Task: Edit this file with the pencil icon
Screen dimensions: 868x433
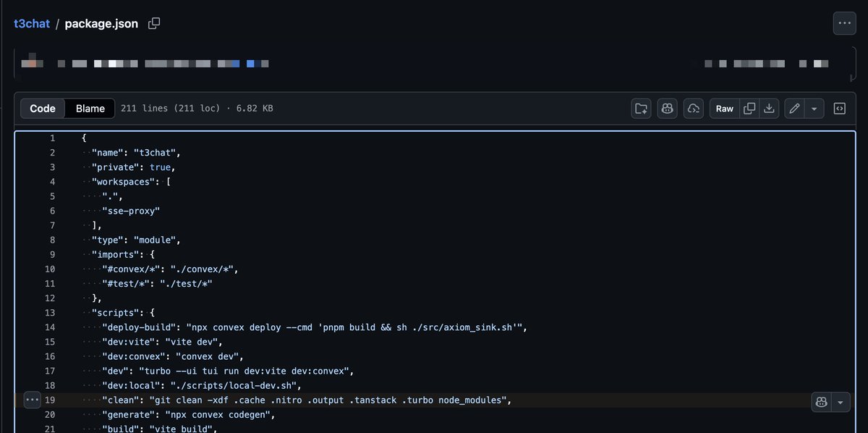Action: click(x=794, y=109)
